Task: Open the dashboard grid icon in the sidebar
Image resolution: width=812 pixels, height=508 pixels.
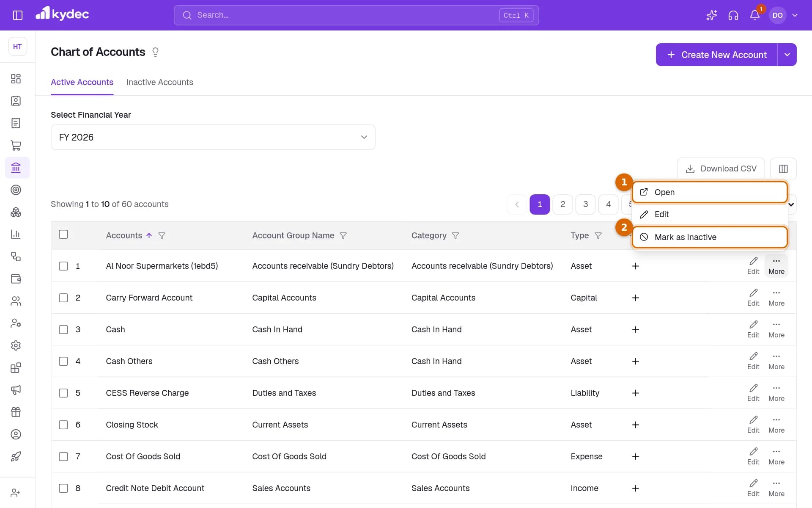Action: 16,79
